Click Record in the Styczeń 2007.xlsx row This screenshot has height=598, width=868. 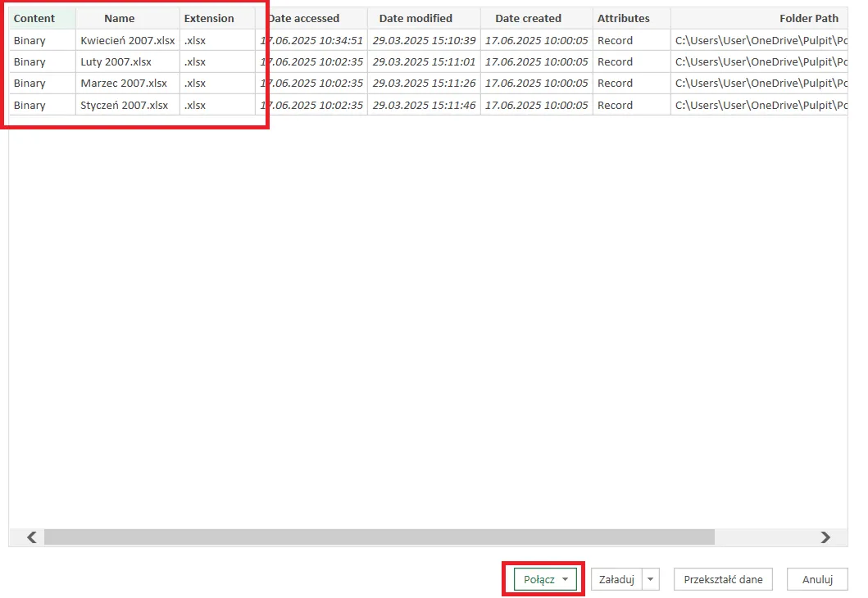coord(615,105)
